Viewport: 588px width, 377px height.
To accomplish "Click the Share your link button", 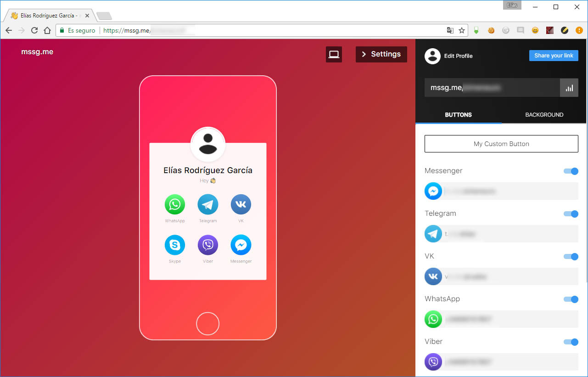I will coord(554,56).
